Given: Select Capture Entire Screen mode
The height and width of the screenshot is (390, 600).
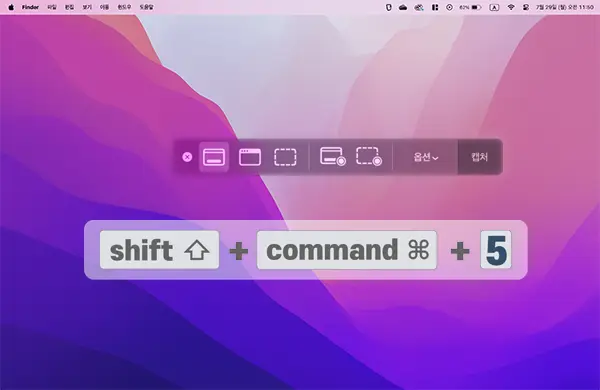Looking at the screenshot, I should 214,157.
